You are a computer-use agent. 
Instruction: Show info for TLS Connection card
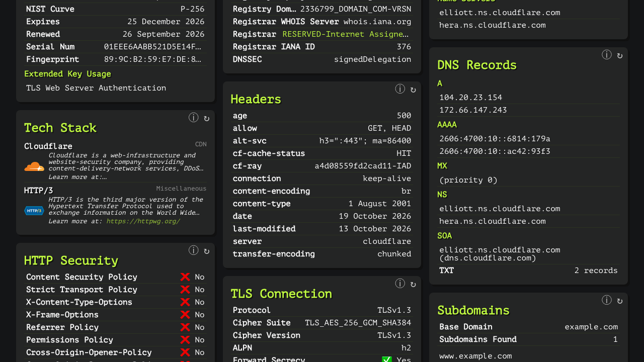click(400, 284)
